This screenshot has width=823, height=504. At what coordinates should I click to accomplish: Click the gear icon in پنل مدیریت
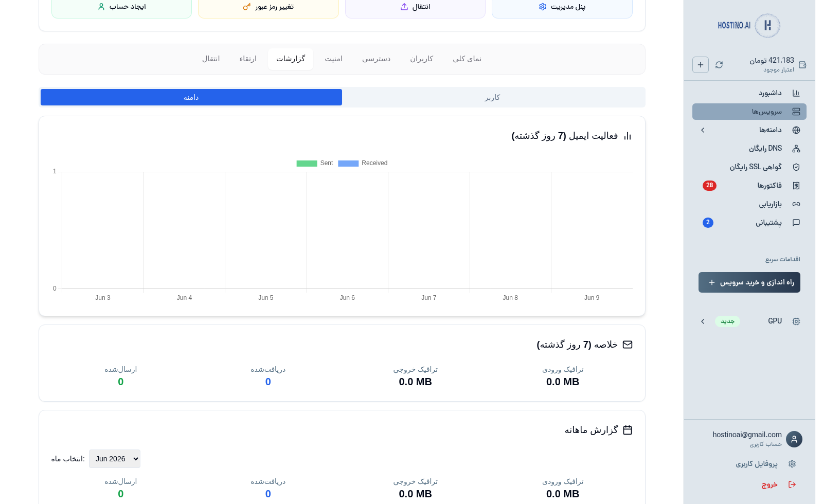(x=543, y=7)
